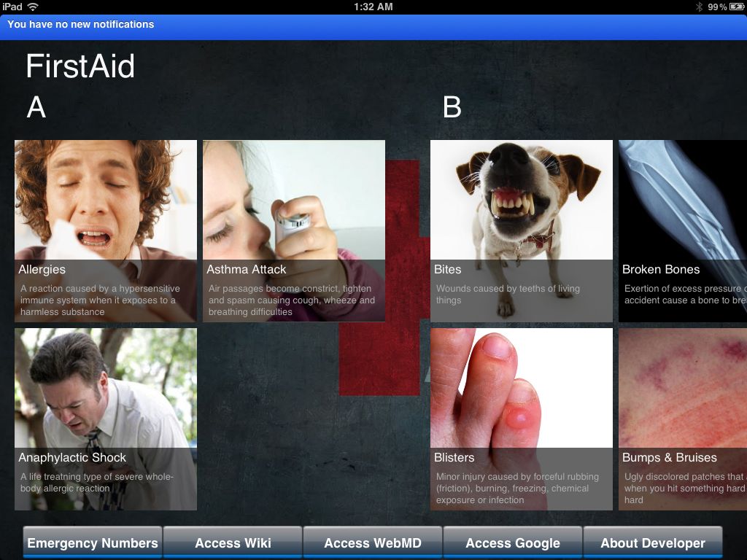
Task: Tap the battery icon in status bar
Action: (737, 7)
